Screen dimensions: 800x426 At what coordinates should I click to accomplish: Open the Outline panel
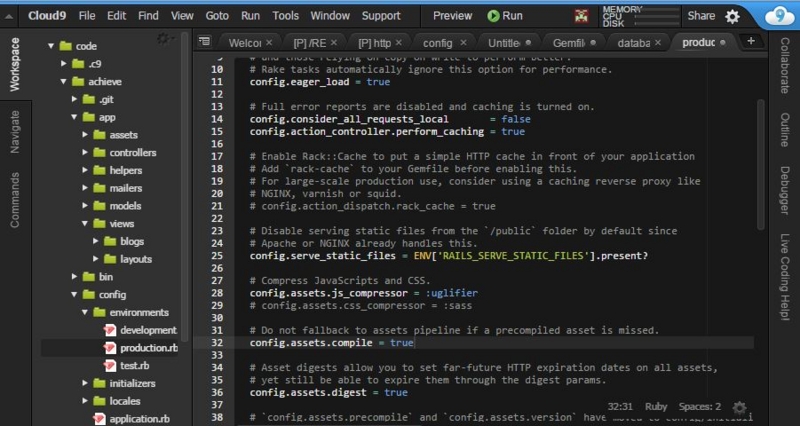click(785, 130)
